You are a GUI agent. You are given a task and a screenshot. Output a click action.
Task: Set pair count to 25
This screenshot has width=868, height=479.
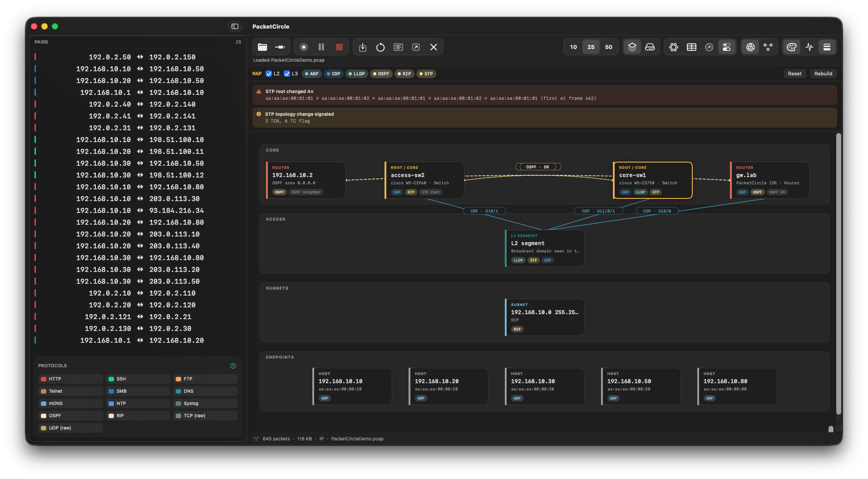[x=591, y=47]
